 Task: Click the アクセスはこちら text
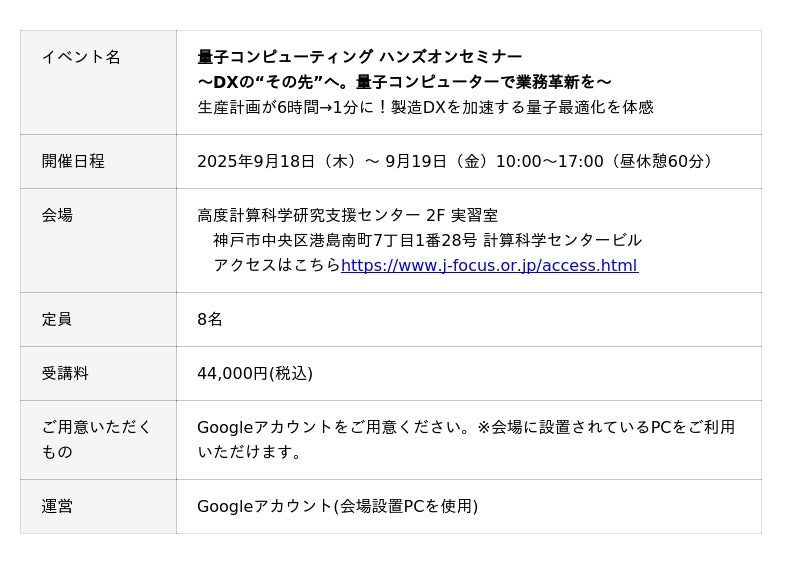pyautogui.click(x=277, y=266)
